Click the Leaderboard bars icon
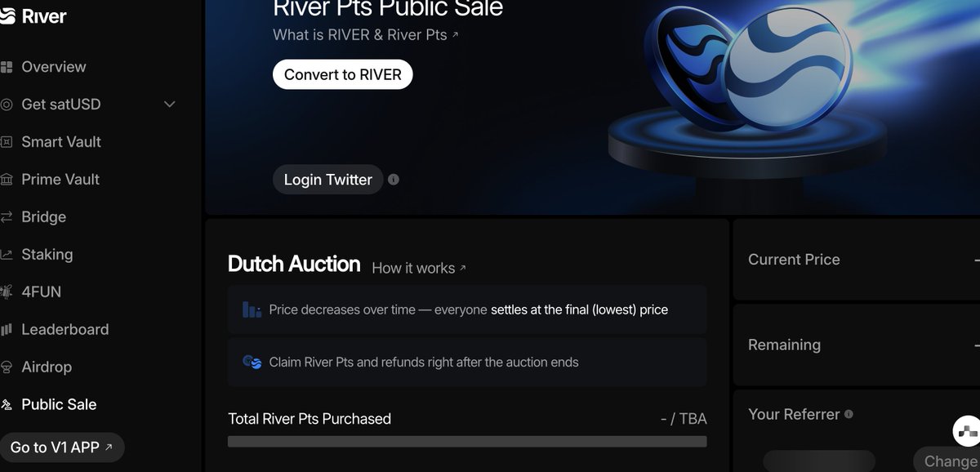The image size is (980, 472). coord(7,330)
